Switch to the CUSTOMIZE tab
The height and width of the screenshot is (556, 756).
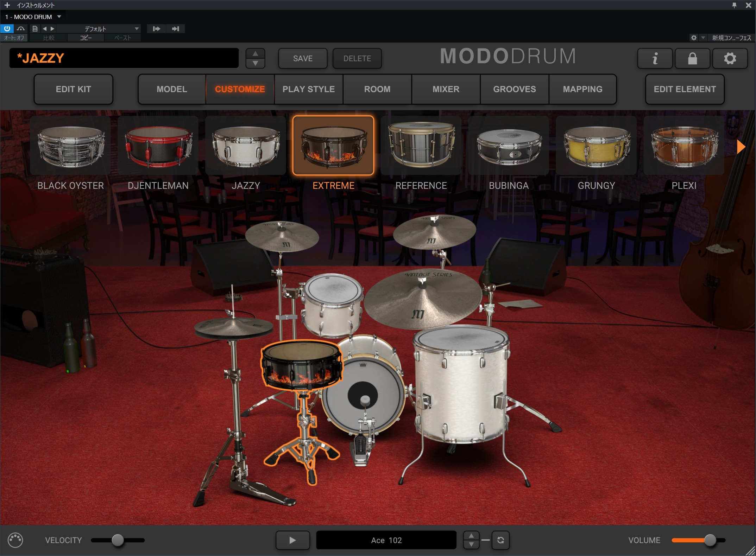tap(240, 89)
